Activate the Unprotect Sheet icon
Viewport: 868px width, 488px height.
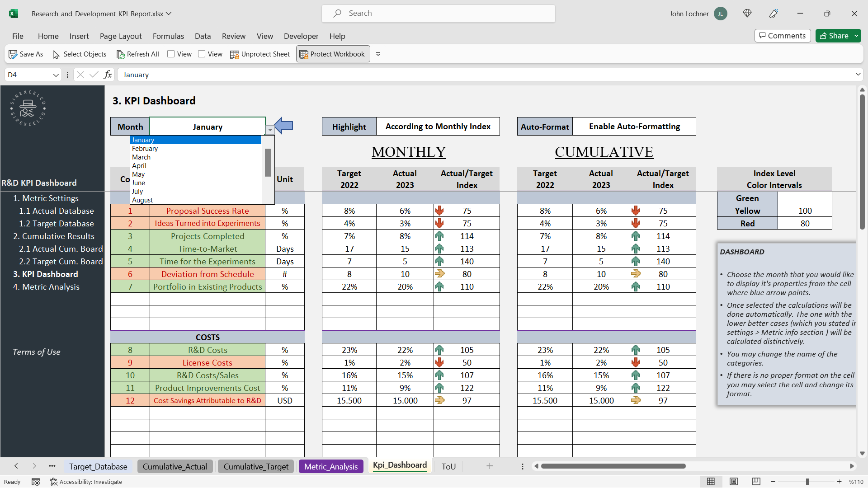tap(235, 54)
